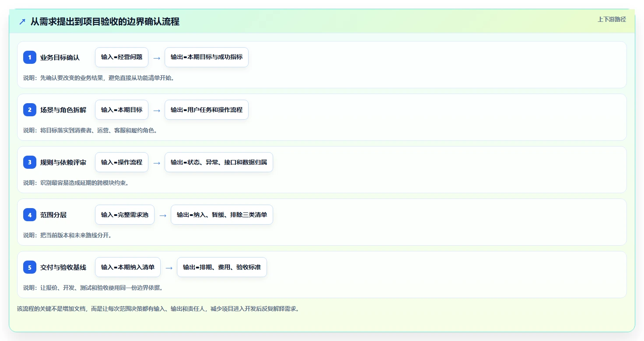Select the 输入=完整需求池 chip
The image size is (644, 341).
[x=125, y=215]
